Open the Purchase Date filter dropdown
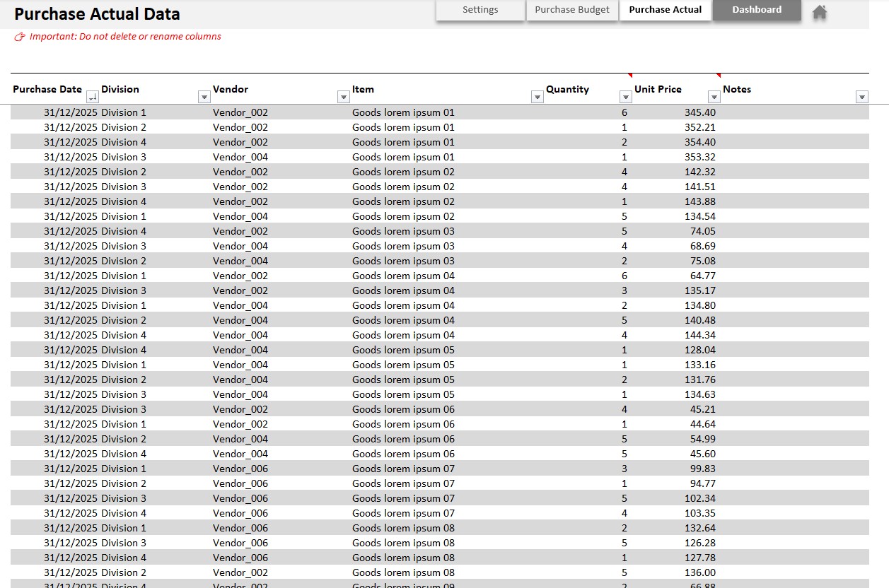 point(93,97)
